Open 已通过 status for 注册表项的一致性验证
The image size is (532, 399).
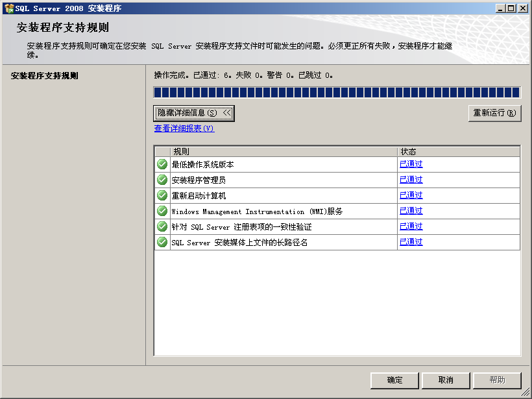(411, 226)
